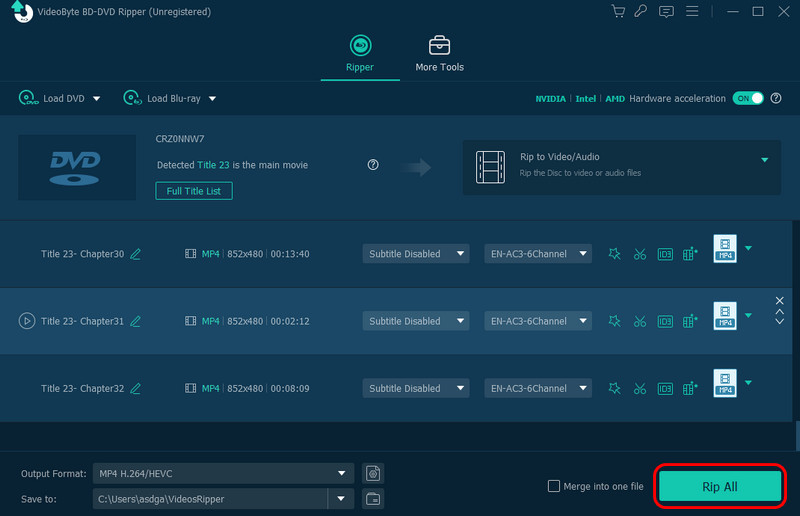The image size is (800, 516).
Task: Check the Merge into one file box
Action: pyautogui.click(x=554, y=486)
